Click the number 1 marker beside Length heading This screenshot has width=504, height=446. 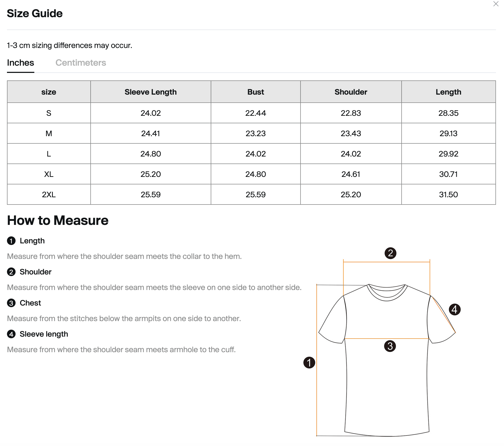(x=11, y=241)
